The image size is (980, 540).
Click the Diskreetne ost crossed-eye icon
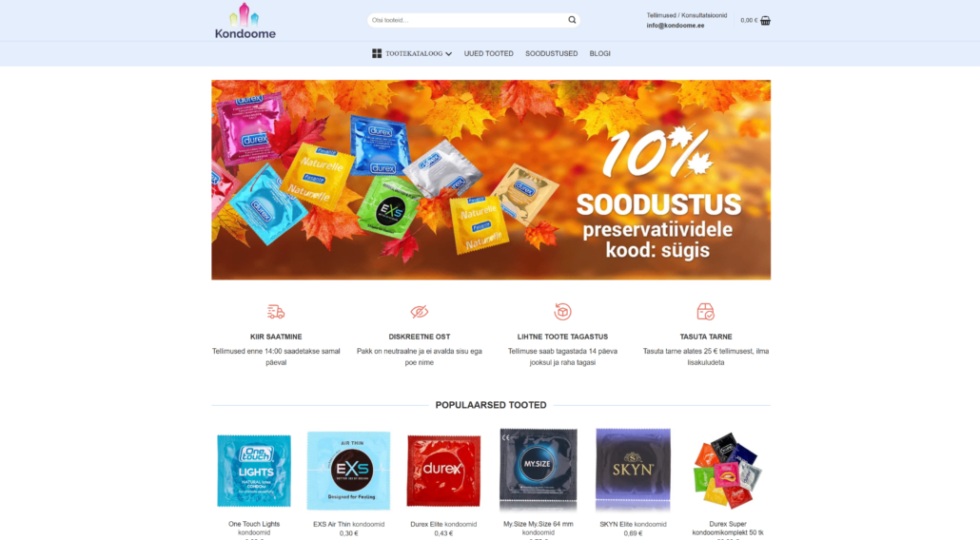coord(420,312)
